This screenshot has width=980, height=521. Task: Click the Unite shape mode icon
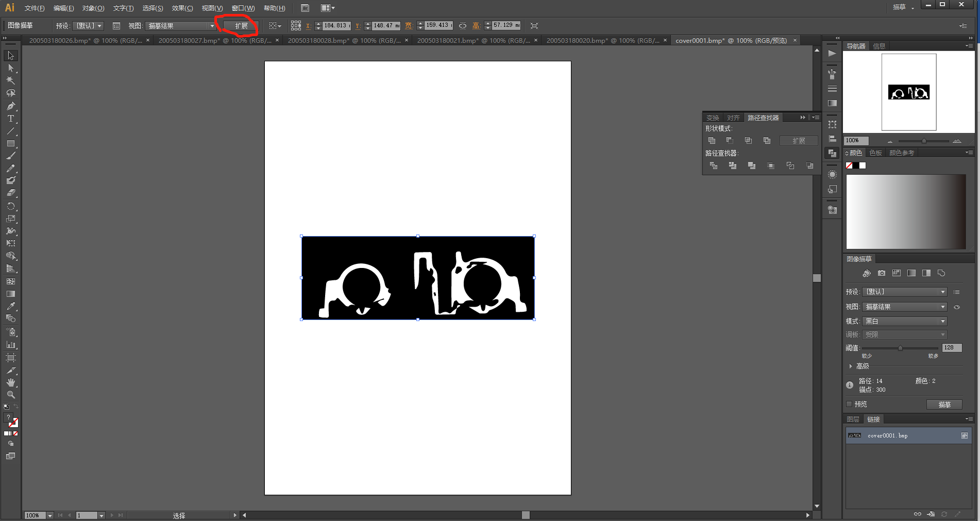[x=712, y=141]
